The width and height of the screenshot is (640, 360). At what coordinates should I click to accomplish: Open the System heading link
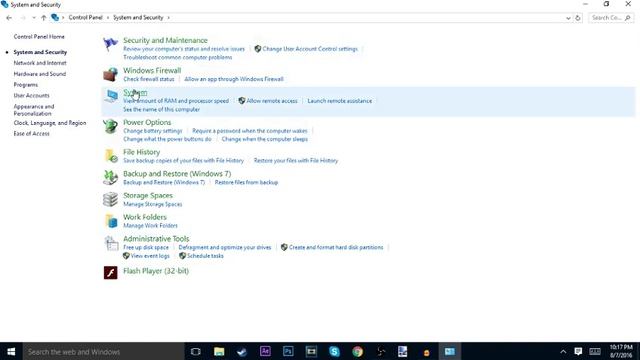pos(135,93)
